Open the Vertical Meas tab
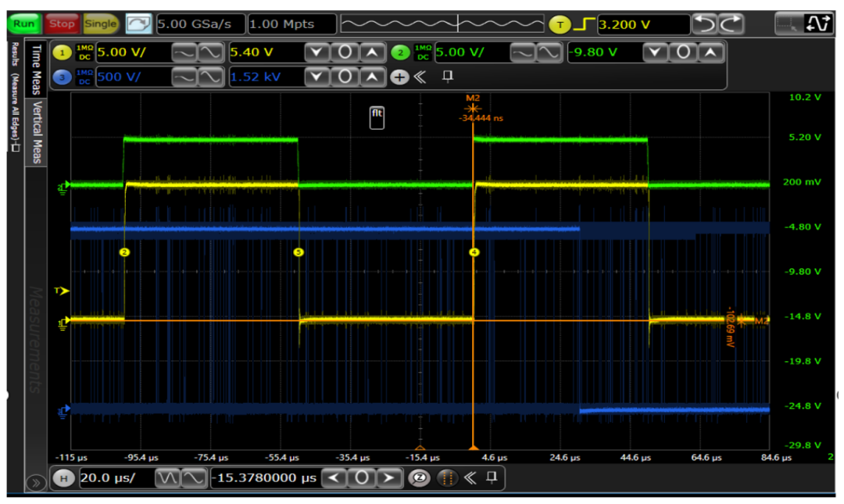Screen dimensions: 844x504 pos(36,131)
